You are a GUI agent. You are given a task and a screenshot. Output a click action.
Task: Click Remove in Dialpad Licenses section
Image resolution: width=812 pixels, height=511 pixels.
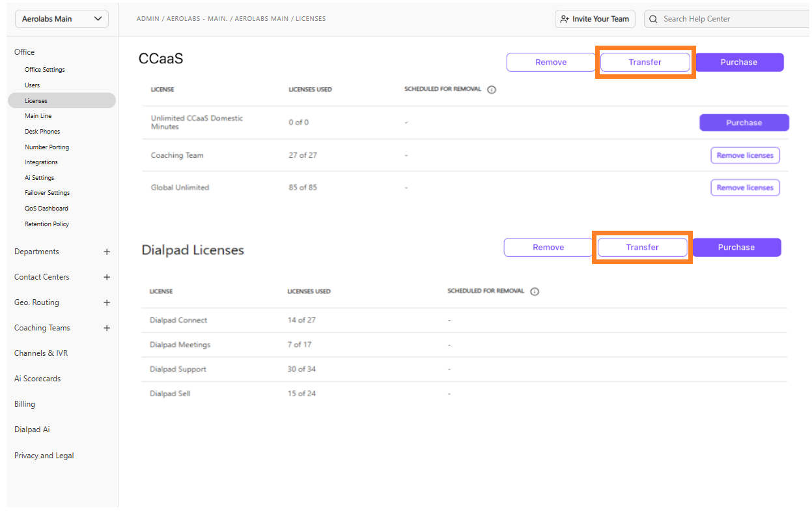tap(548, 247)
